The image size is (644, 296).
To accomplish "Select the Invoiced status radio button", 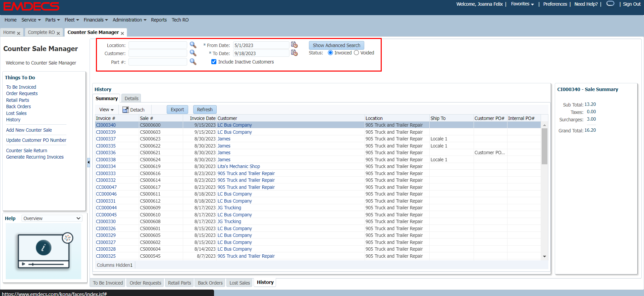I will (x=330, y=53).
